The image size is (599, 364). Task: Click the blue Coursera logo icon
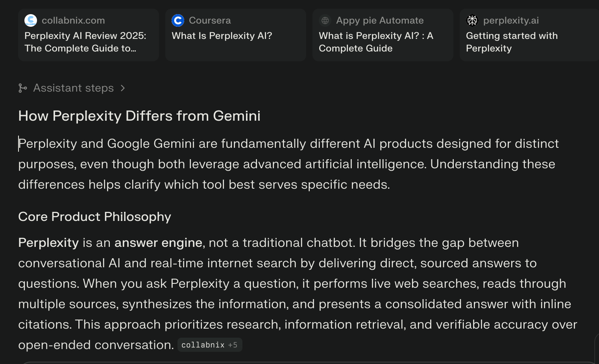[178, 20]
